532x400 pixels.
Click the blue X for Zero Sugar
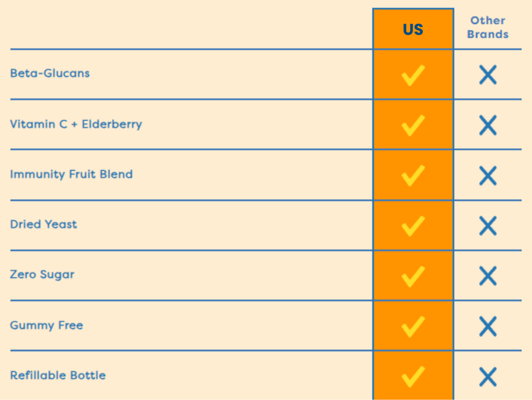click(488, 276)
